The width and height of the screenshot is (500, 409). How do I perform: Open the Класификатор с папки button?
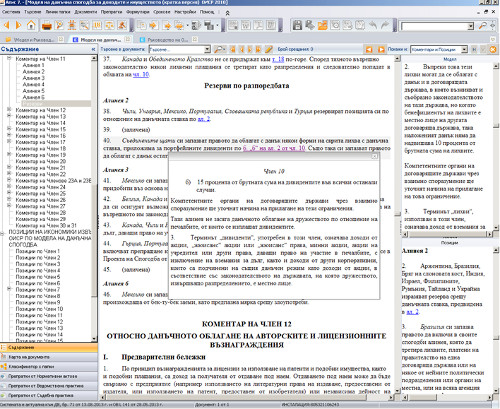49,367
